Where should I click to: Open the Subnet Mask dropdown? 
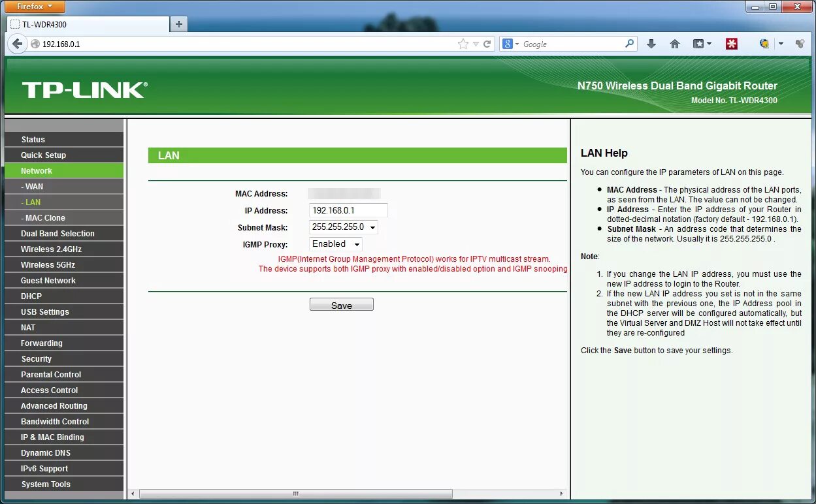coord(344,227)
